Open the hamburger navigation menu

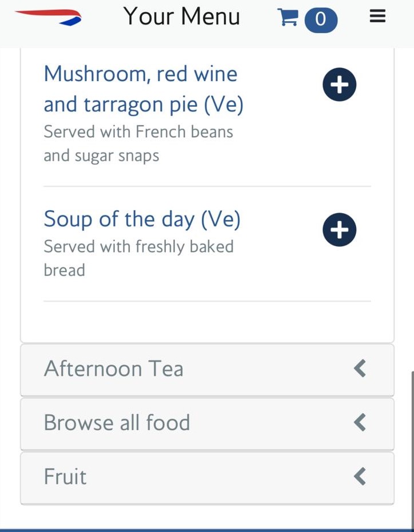tap(378, 17)
